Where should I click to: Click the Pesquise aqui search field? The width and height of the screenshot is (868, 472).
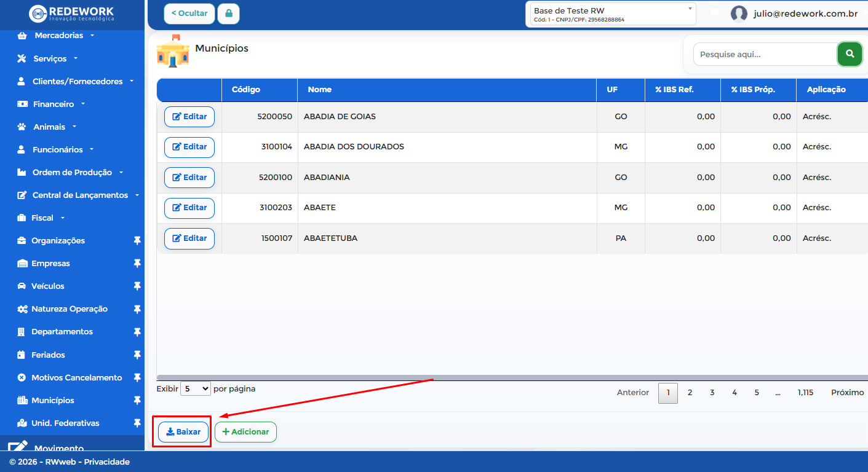pyautogui.click(x=765, y=54)
